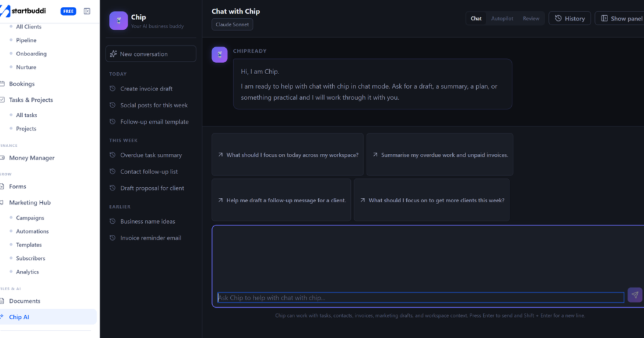Collapse sidebar using the panel icon
This screenshot has height=338, width=644.
(87, 11)
